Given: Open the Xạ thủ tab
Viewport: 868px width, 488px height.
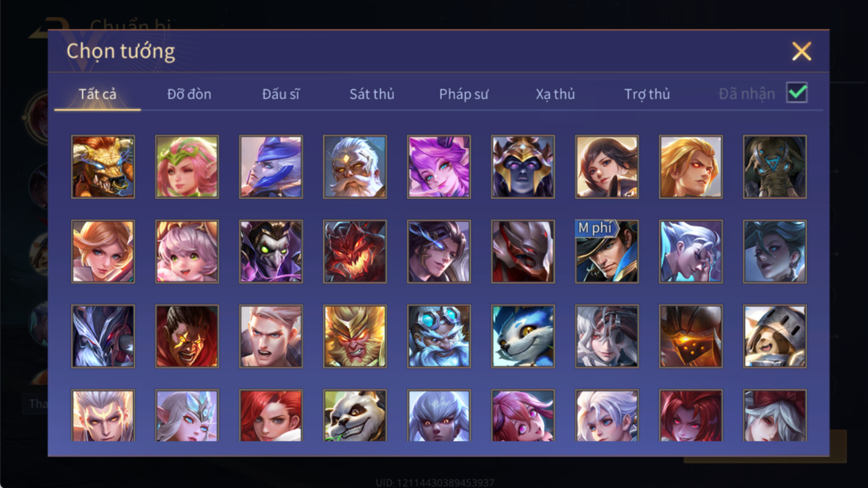Looking at the screenshot, I should [555, 94].
